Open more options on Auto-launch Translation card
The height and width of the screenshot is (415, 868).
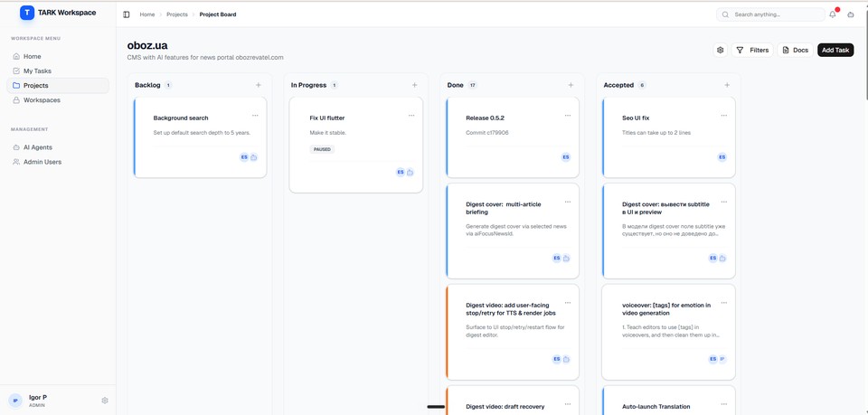[724, 404]
